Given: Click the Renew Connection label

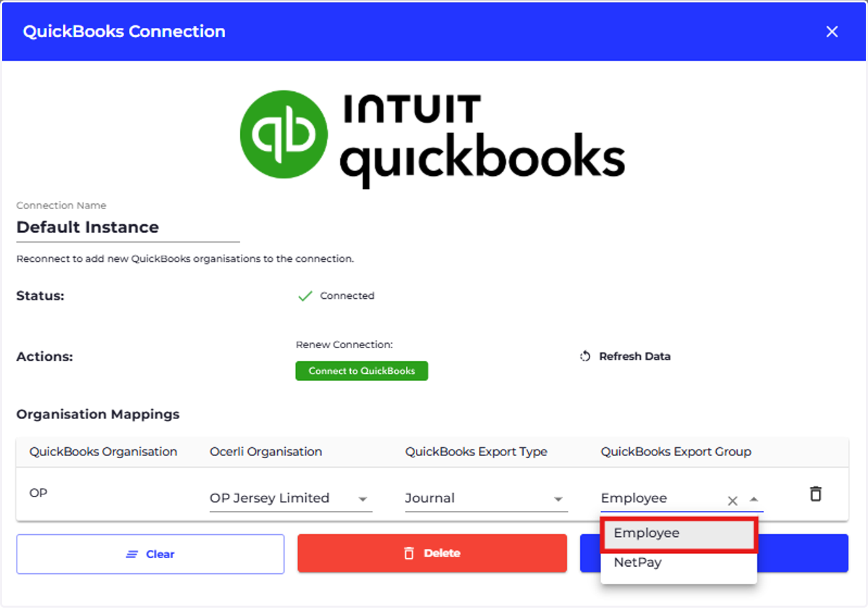Looking at the screenshot, I should coord(344,345).
